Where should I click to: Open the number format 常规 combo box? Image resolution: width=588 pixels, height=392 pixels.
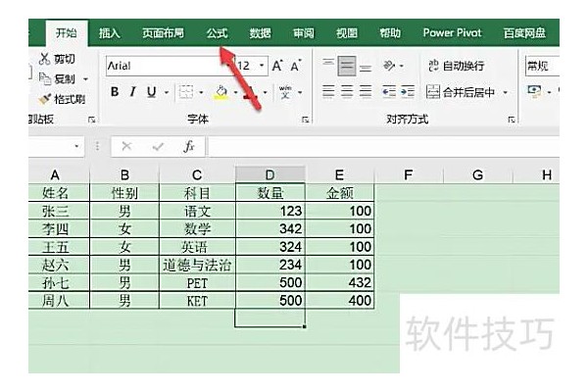[542, 66]
